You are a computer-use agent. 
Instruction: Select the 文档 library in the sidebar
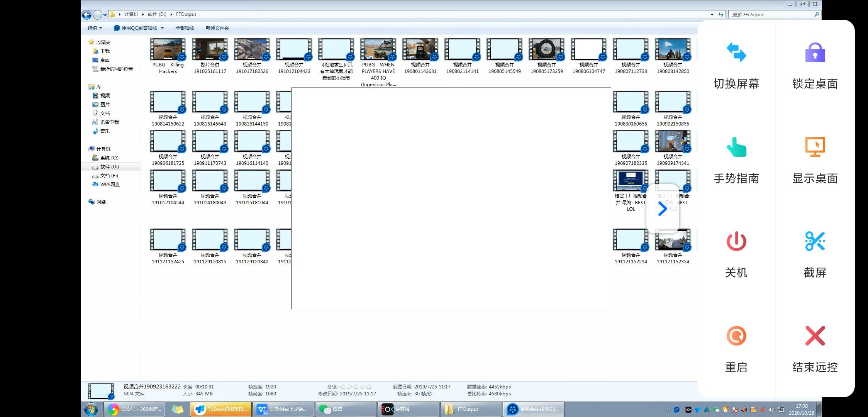[102, 113]
